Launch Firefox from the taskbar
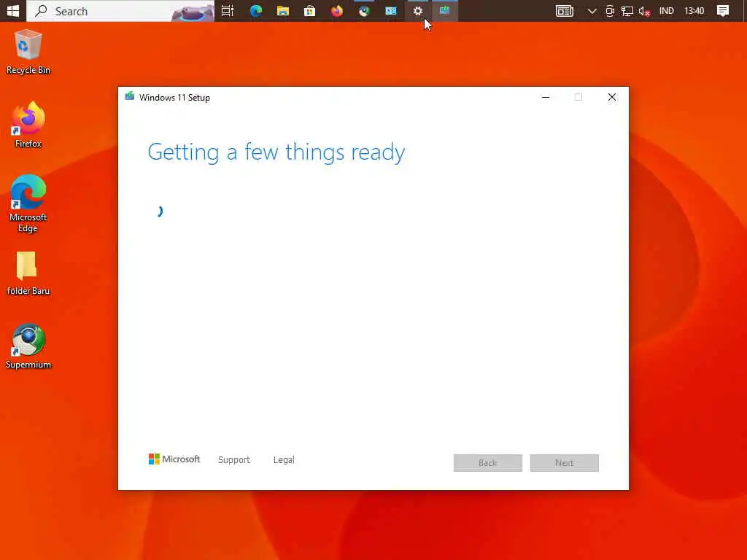 click(337, 10)
